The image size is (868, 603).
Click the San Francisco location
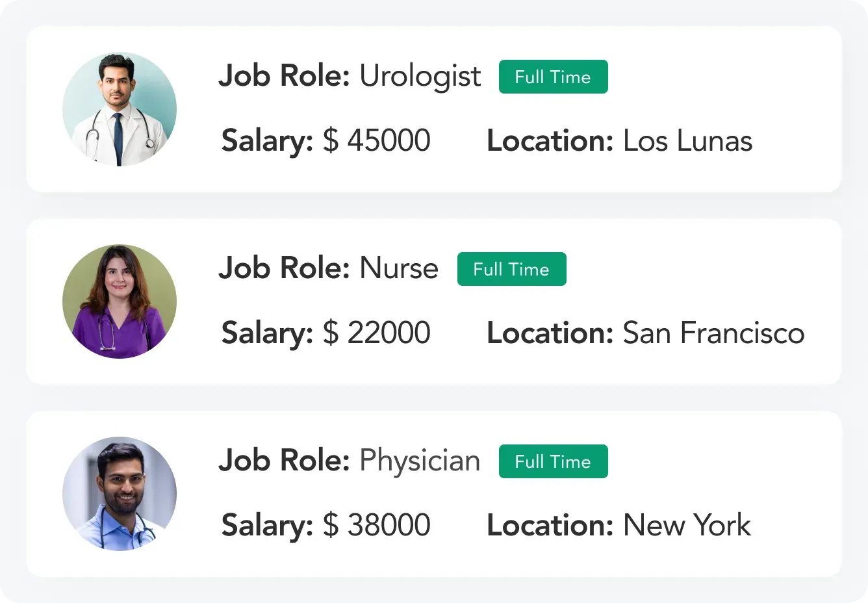(x=713, y=333)
